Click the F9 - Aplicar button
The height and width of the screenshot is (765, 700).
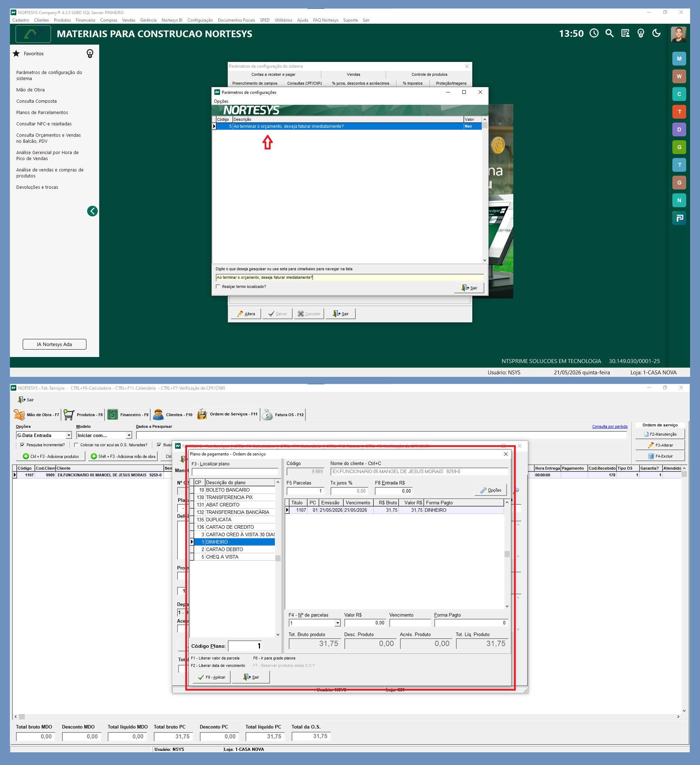coord(211,677)
